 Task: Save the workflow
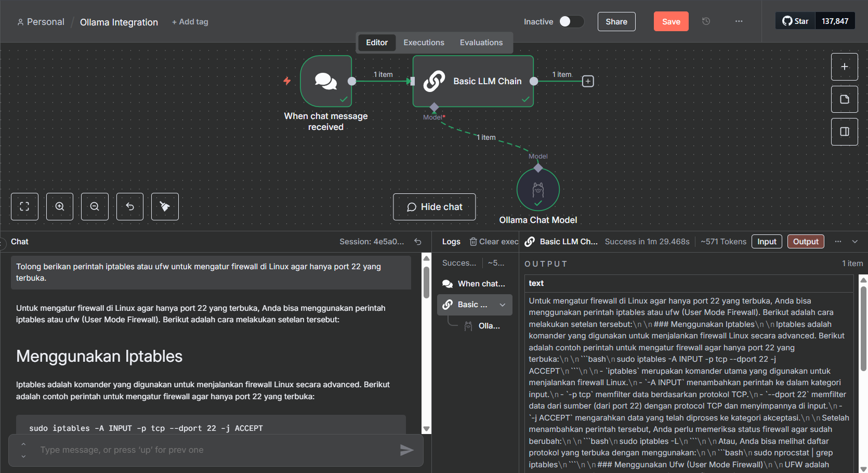pos(671,21)
